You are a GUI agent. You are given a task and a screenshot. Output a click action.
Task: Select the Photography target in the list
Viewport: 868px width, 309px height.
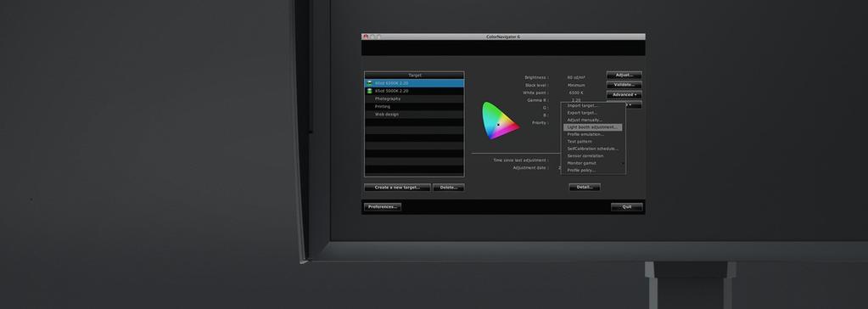(x=414, y=98)
